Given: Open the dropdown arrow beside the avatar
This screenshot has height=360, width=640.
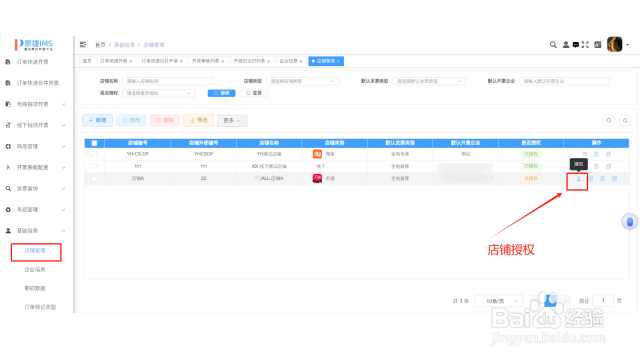Looking at the screenshot, I should pyautogui.click(x=628, y=44).
